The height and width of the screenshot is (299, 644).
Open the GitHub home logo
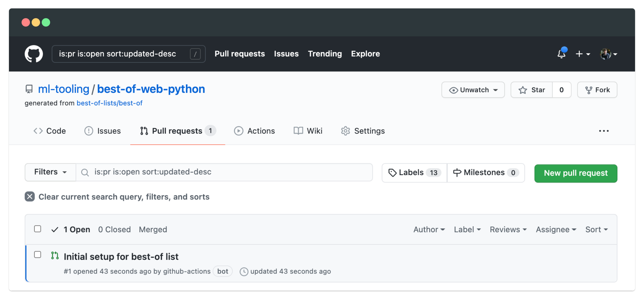pyautogui.click(x=34, y=54)
